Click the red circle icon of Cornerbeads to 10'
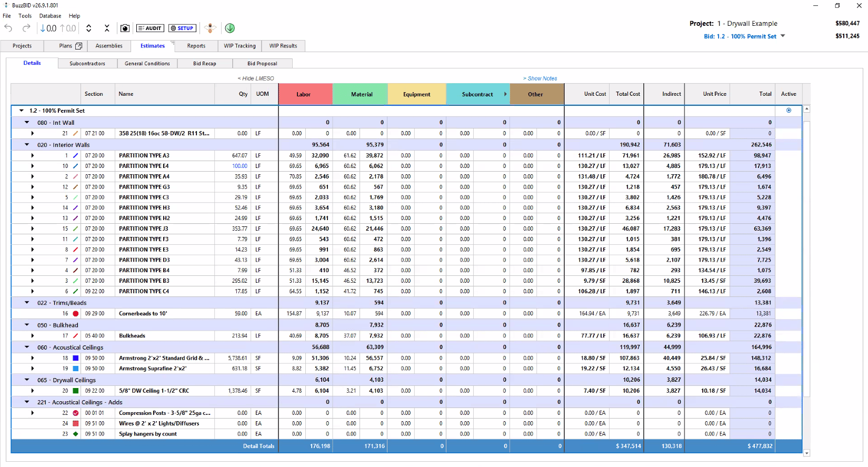Viewport: 868px width, 467px height. coord(75,314)
